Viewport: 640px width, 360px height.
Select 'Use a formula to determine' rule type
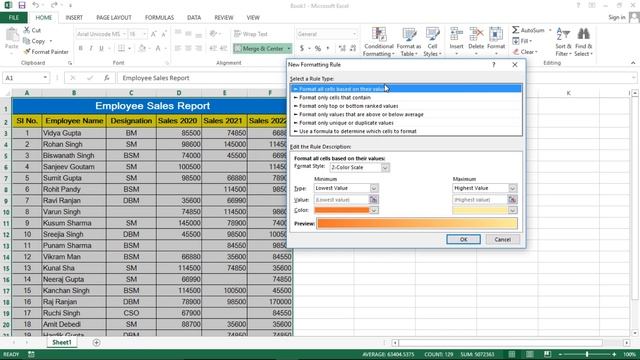[x=406, y=131]
